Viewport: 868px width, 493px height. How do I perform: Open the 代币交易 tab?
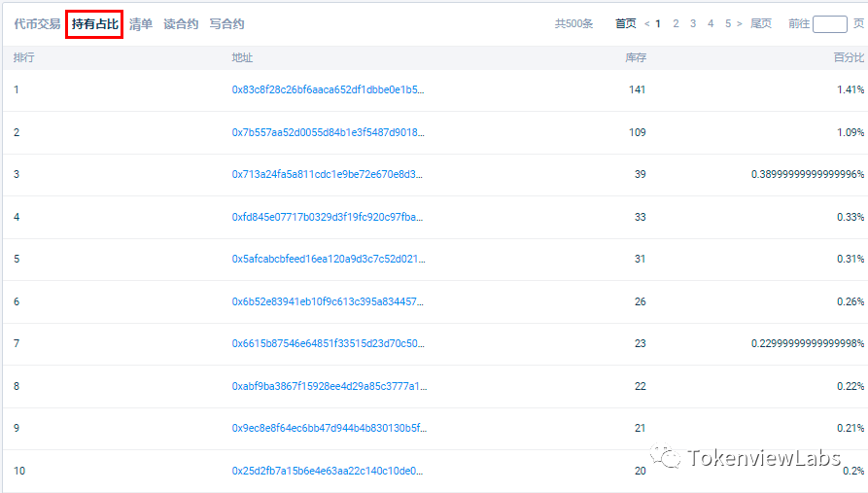pos(37,23)
